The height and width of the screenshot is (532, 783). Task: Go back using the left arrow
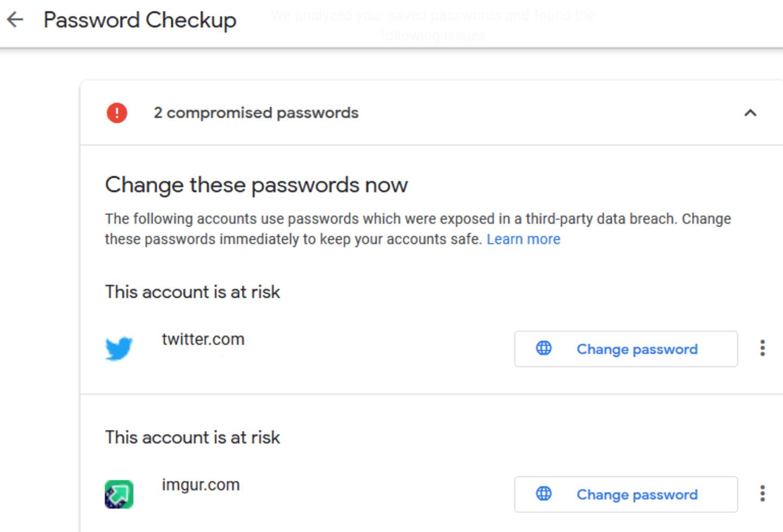tap(15, 20)
